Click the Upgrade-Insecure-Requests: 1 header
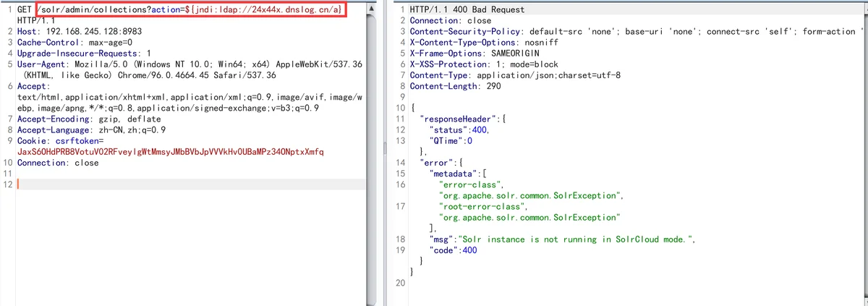This screenshot has height=306, width=868. 84,54
